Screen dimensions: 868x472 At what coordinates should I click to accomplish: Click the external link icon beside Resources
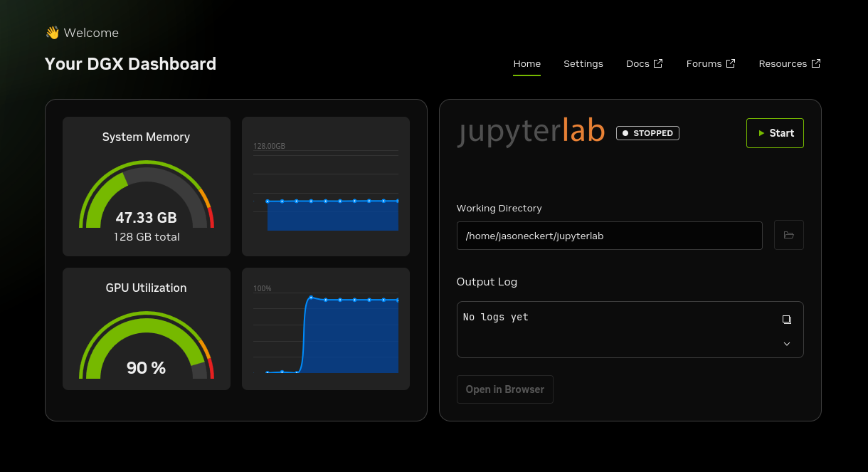pyautogui.click(x=816, y=63)
